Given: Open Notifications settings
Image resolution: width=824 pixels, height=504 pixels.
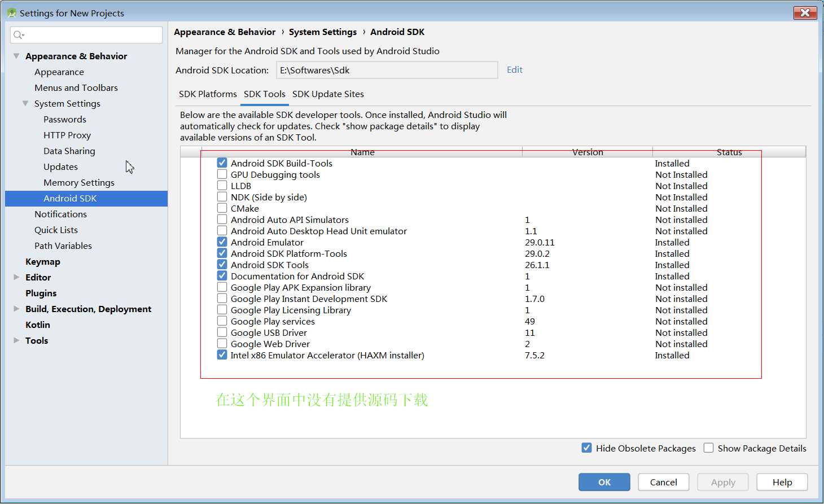Looking at the screenshot, I should pyautogui.click(x=61, y=214).
